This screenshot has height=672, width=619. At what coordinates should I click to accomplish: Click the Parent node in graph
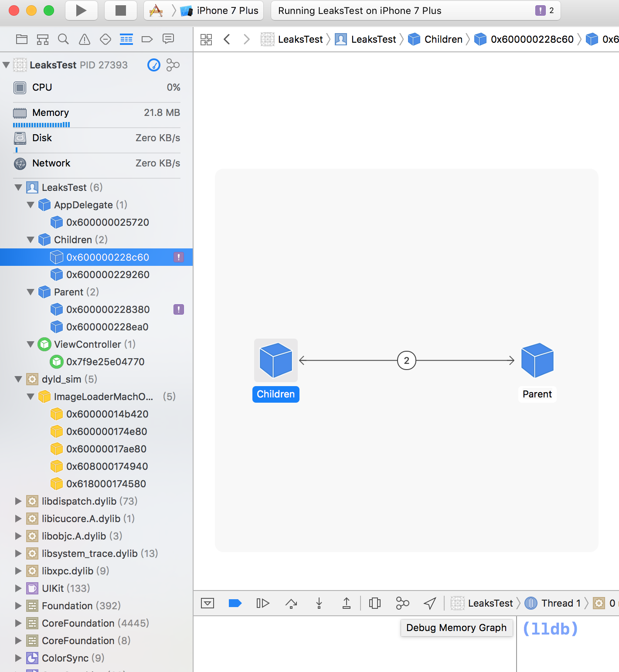537,360
